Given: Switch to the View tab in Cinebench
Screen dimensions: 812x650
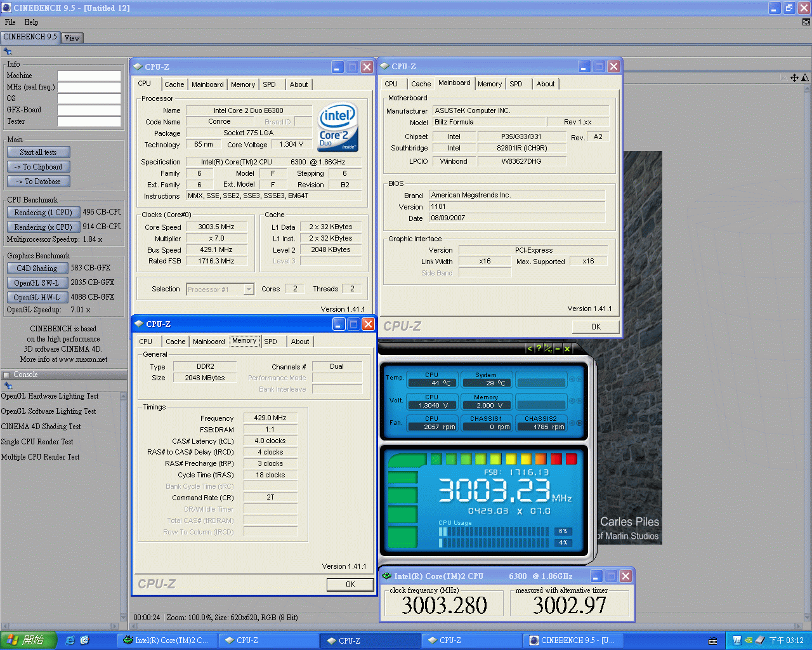Looking at the screenshot, I should [72, 38].
